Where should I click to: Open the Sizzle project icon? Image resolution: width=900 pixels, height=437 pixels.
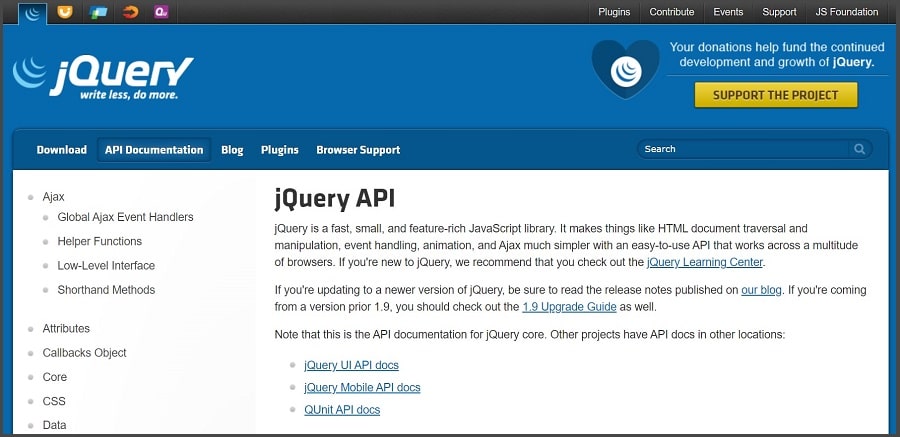click(130, 12)
